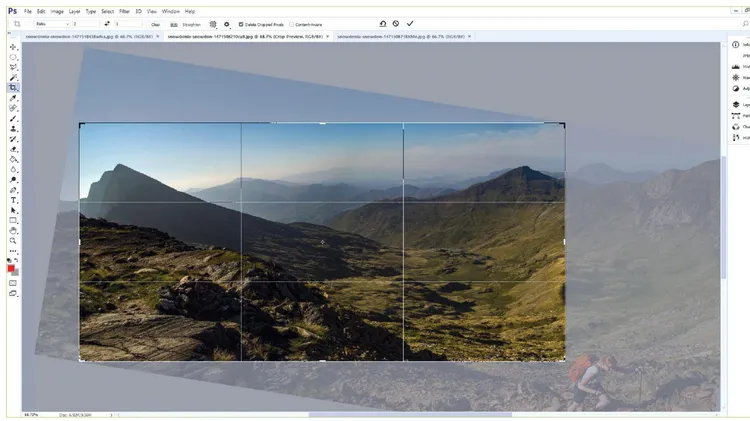Viewport: 750px width, 421px height.
Task: Change the screen mode icon
Action: point(13,293)
